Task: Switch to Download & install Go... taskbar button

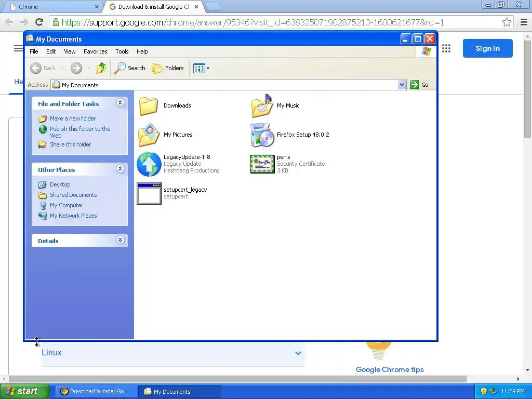Action: pos(96,392)
